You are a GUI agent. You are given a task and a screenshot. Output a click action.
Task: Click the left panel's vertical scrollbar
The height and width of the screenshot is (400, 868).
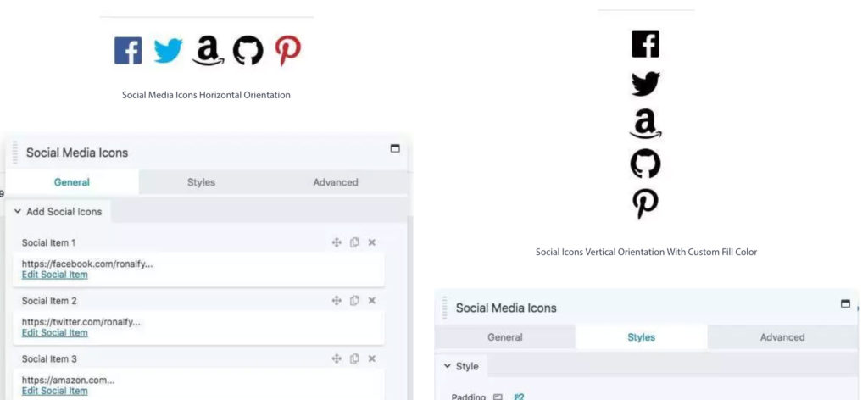(x=409, y=307)
